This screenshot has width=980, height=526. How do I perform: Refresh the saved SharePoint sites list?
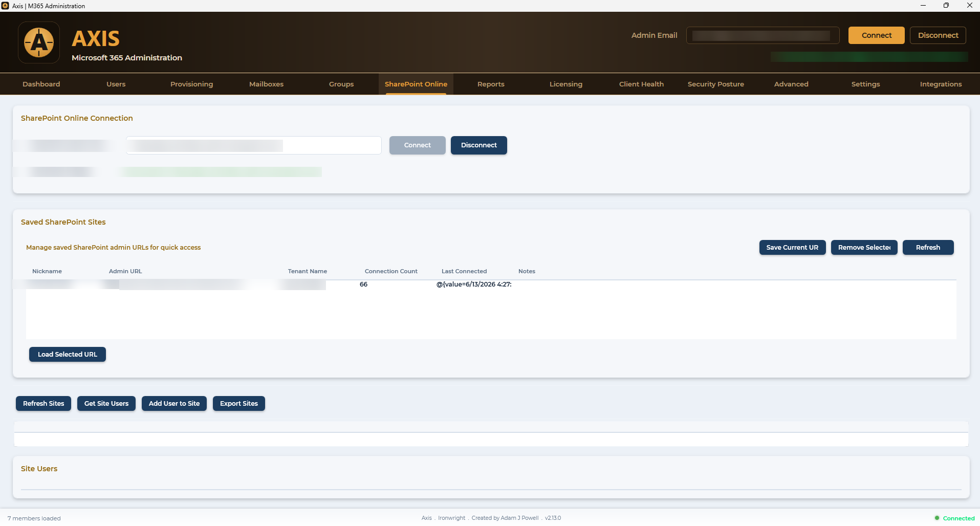928,248
